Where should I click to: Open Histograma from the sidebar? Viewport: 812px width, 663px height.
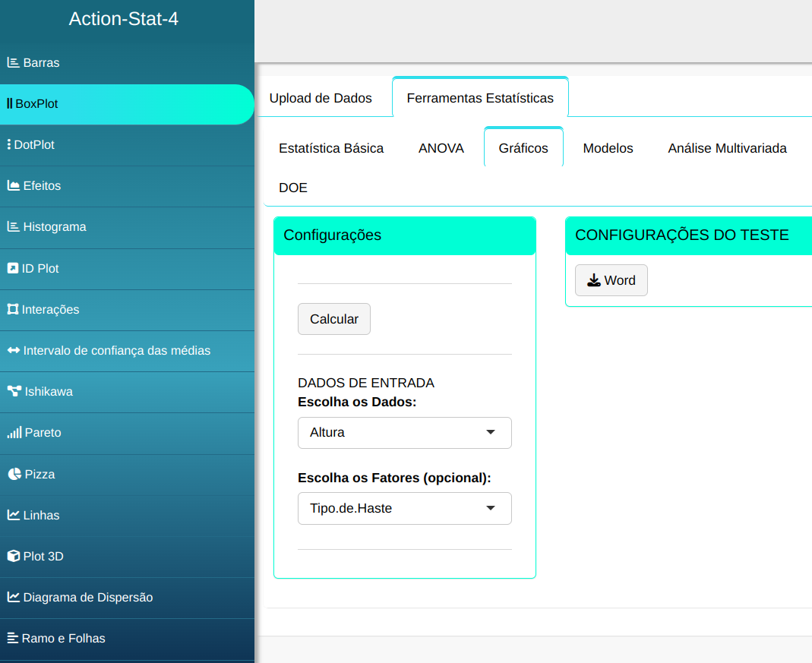(55, 227)
